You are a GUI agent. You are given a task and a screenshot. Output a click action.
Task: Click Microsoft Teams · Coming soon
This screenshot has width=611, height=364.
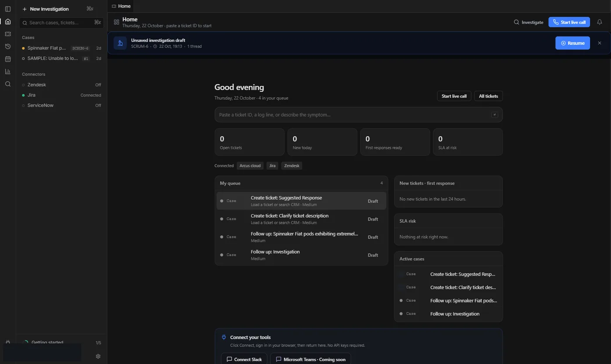pyautogui.click(x=310, y=359)
